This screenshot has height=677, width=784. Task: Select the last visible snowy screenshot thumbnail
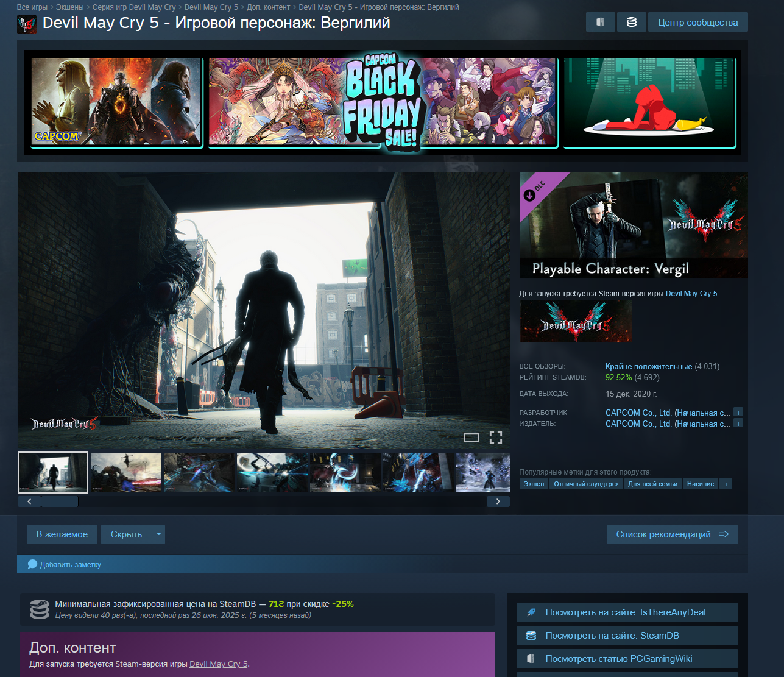click(x=483, y=472)
